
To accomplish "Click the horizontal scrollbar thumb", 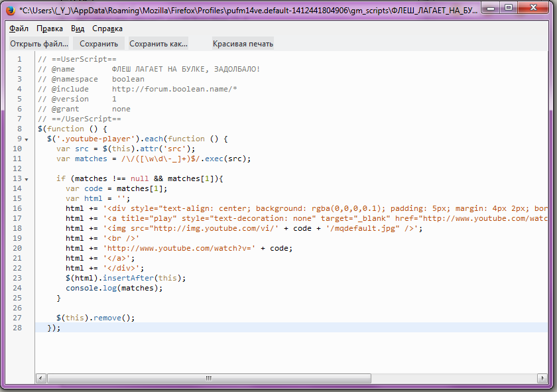I will point(208,378).
